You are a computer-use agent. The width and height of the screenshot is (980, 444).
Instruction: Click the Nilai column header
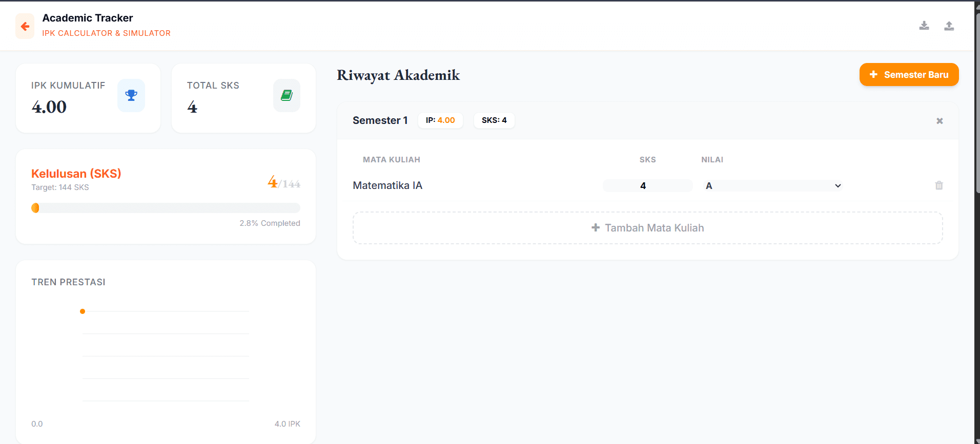pos(712,160)
